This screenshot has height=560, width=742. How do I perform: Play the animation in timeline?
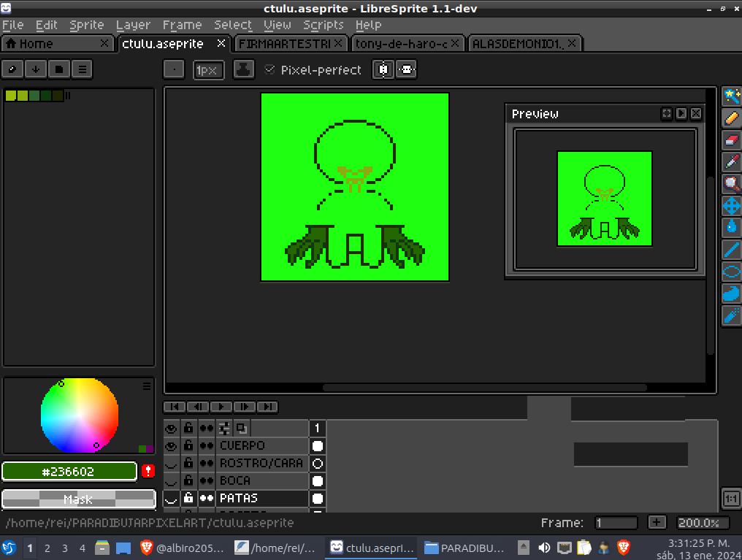click(x=221, y=407)
